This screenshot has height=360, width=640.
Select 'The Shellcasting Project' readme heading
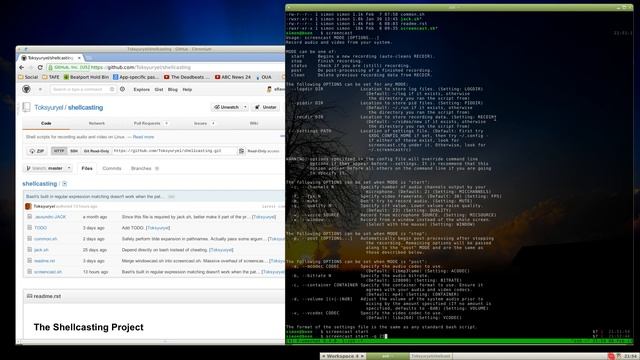pos(89,327)
